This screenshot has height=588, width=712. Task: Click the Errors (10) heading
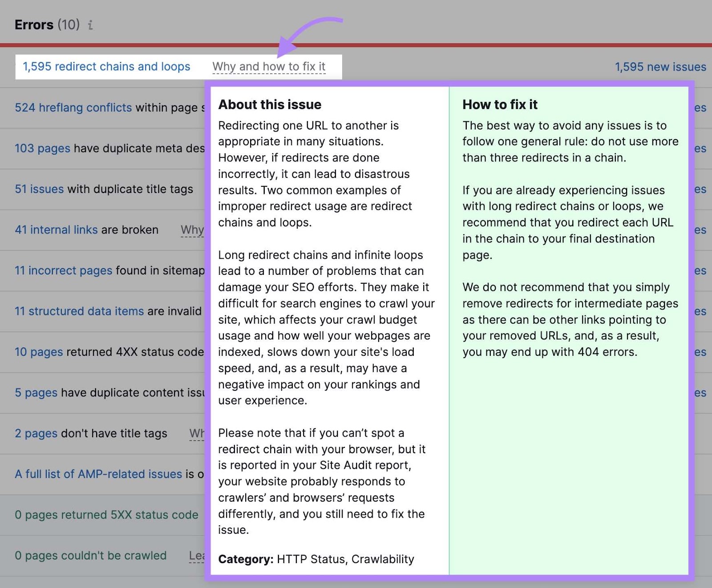(x=46, y=25)
